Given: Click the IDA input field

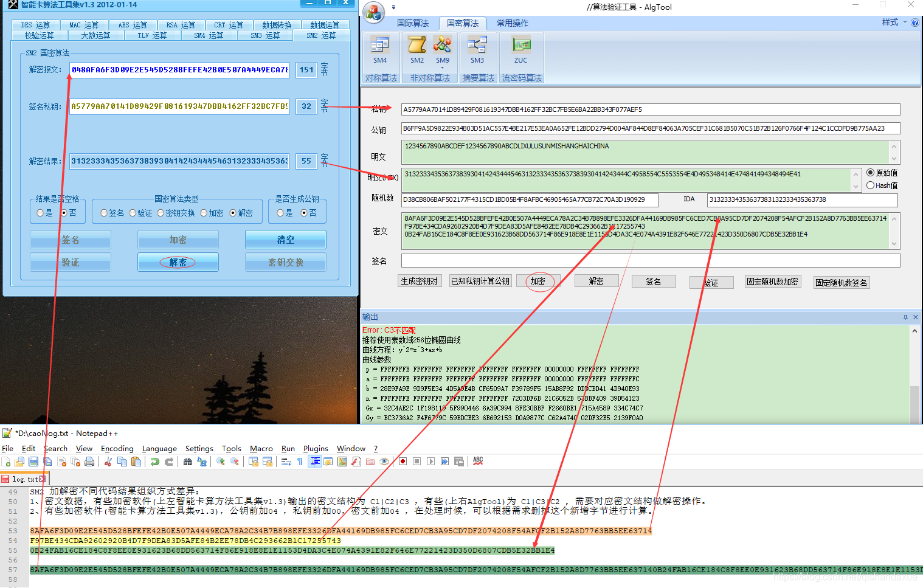Looking at the screenshot, I should (x=803, y=200).
